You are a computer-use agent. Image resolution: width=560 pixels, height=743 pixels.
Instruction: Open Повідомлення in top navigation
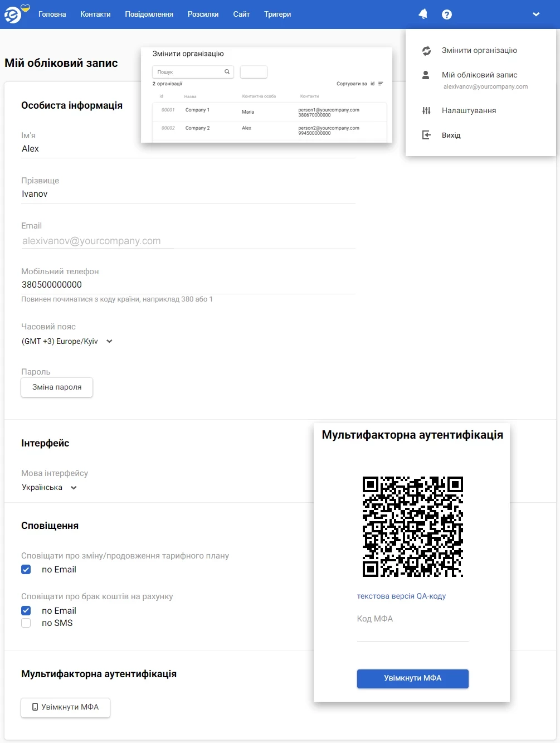click(149, 14)
